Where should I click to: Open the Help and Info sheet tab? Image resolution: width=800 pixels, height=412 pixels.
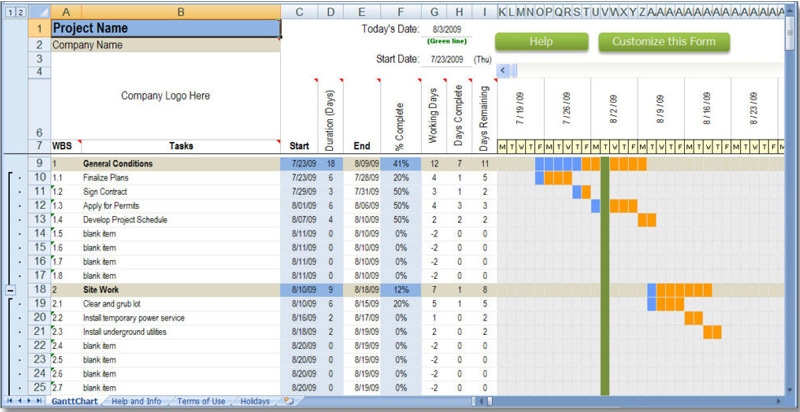(136, 401)
